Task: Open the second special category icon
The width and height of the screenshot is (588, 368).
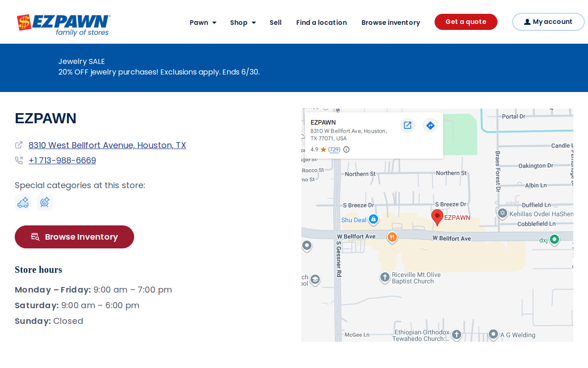Action: point(45,202)
